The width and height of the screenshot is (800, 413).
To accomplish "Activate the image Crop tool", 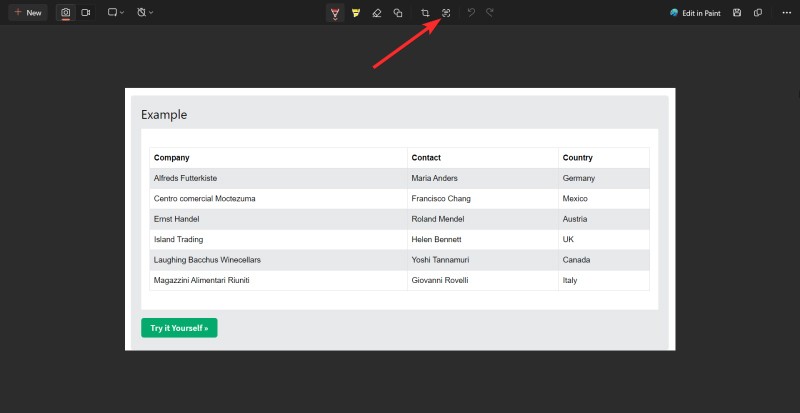I will tap(425, 13).
